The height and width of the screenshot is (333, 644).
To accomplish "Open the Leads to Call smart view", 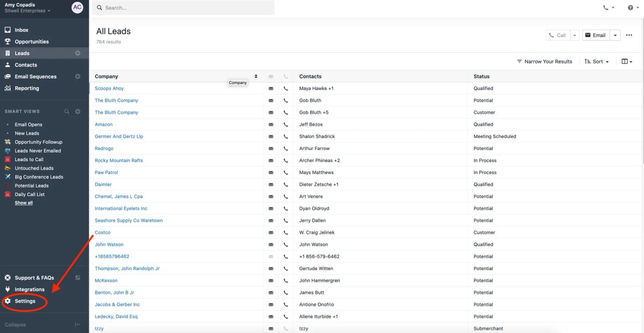I will (x=29, y=160).
